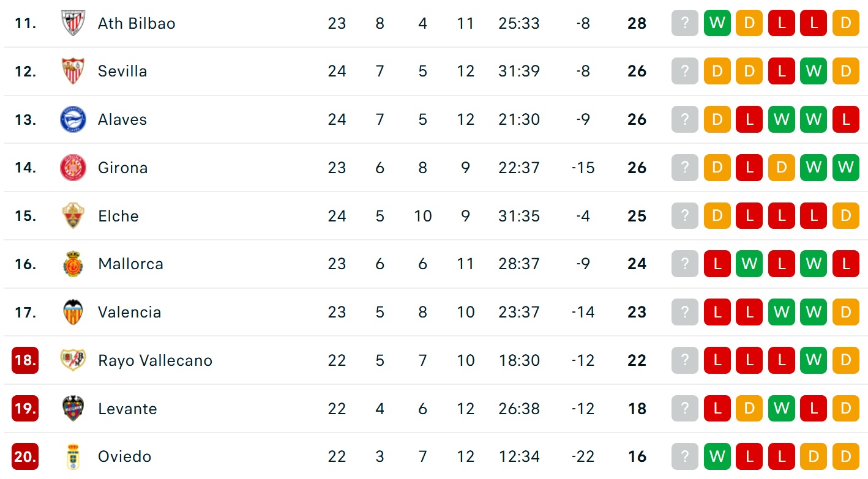Click the Ath Bilbao club crest
The height and width of the screenshot is (479, 868).
click(73, 23)
